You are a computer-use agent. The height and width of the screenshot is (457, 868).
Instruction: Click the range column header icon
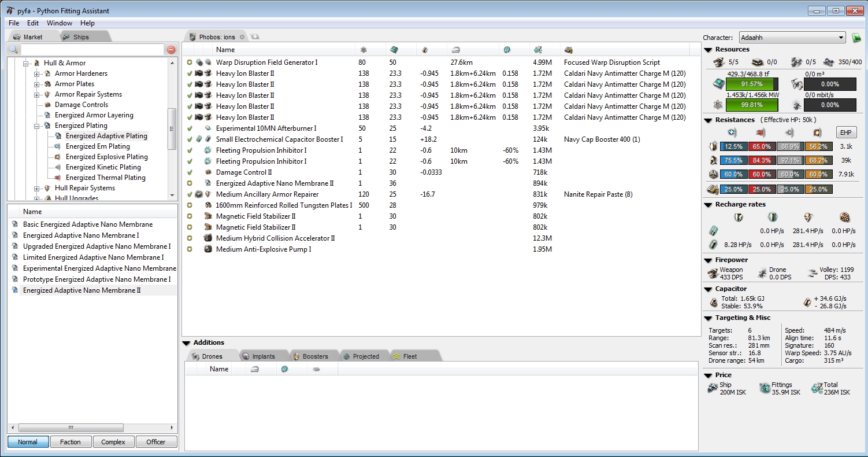455,50
